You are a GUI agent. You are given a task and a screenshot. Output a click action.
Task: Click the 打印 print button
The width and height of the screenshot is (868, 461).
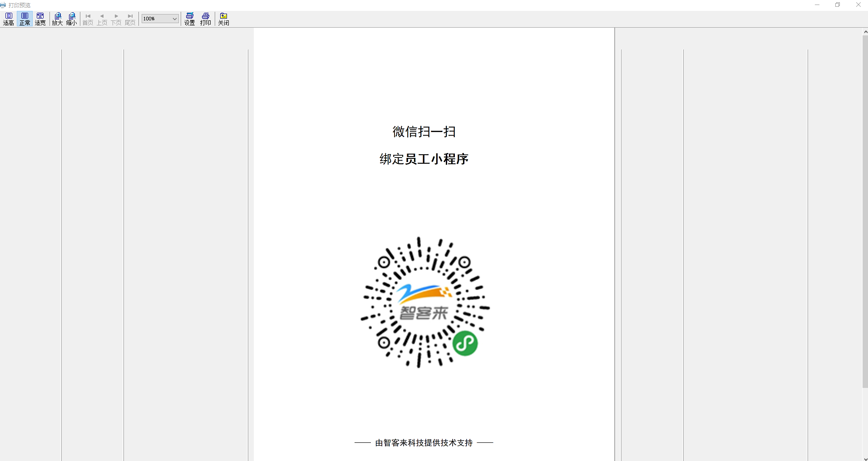(206, 19)
